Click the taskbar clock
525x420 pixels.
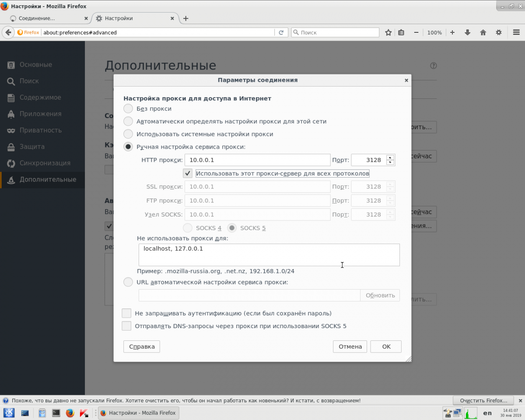click(511, 413)
